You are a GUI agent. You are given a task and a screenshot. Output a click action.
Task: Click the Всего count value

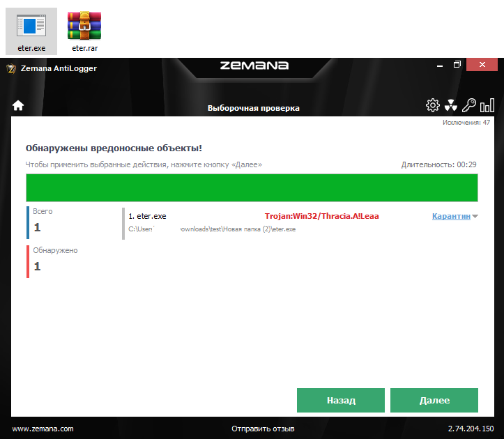[37, 227]
